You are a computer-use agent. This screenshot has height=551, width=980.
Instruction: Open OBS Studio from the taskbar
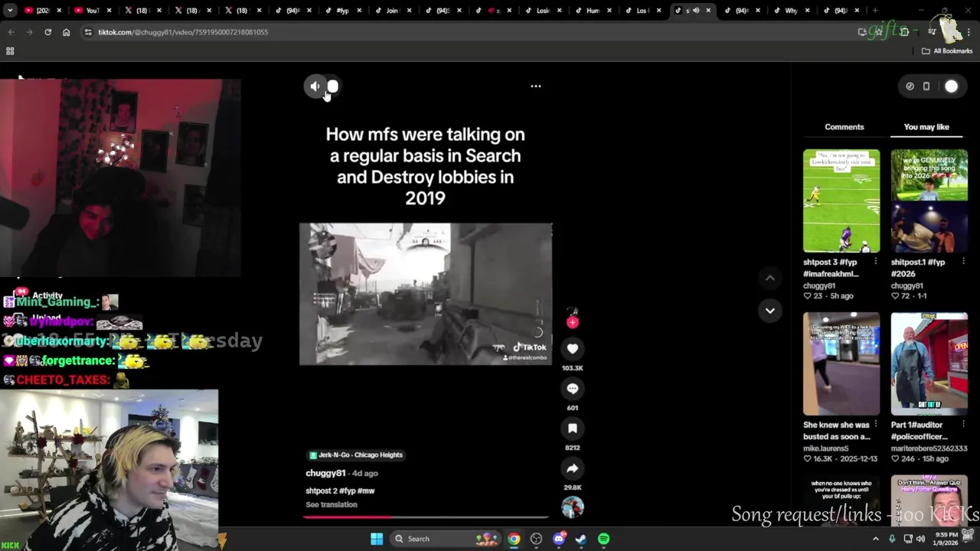[x=536, y=539]
